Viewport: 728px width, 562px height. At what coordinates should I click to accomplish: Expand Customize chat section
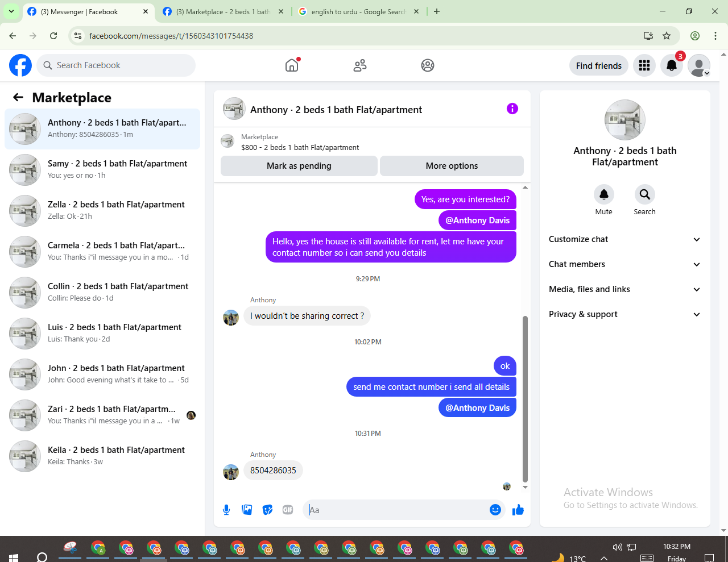coord(624,239)
